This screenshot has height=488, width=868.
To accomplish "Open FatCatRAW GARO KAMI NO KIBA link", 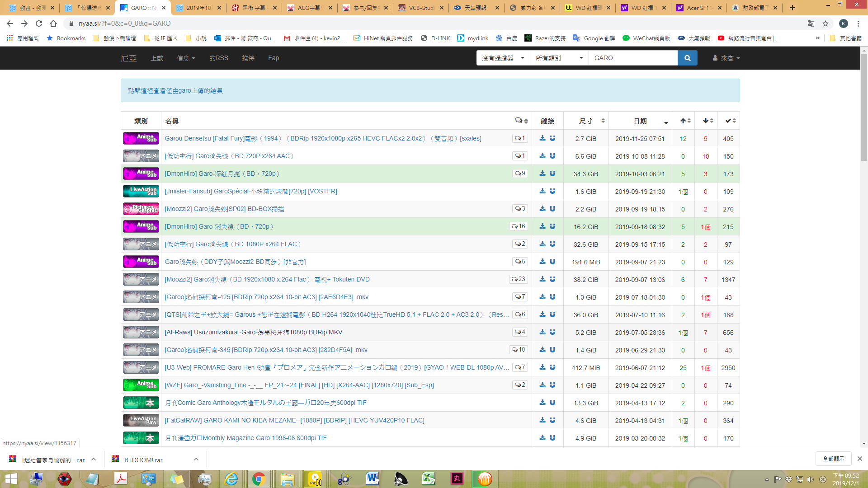I will (x=294, y=420).
